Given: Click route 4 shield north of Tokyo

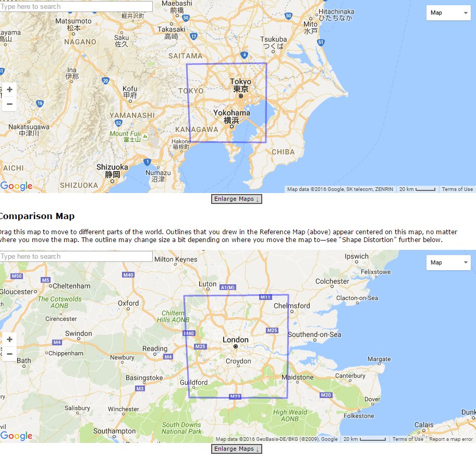Looking at the screenshot, I should click(x=244, y=55).
